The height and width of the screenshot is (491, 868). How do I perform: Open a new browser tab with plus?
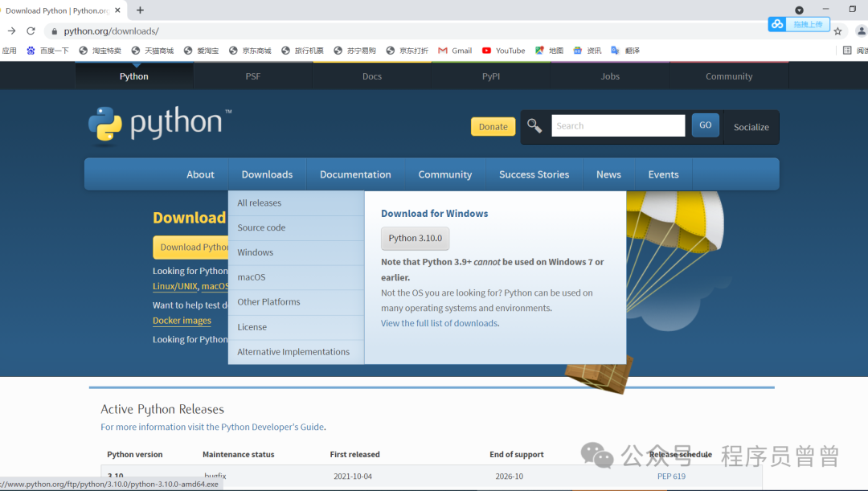(140, 10)
